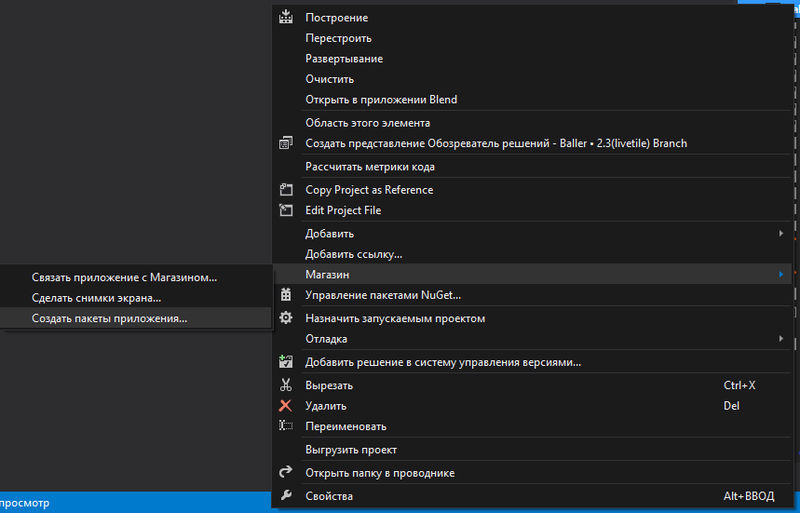Image resolution: width=800 pixels, height=513 pixels.
Task: Choose Назначить запускаемым проектом
Action: click(532, 318)
